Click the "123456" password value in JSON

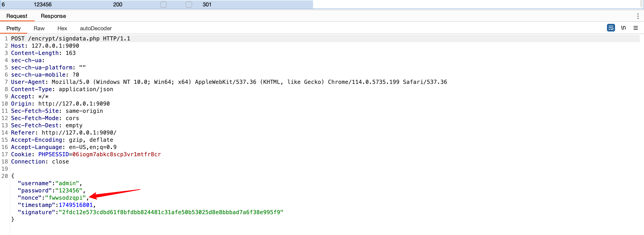coord(69,191)
